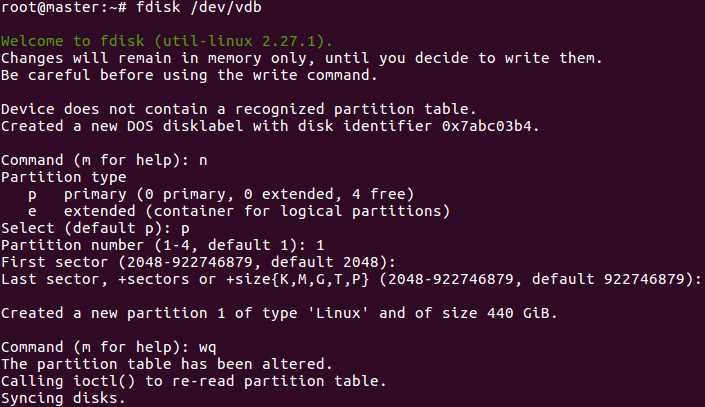Click the 'wq' command entry
Viewport: 705px width, 407px height.
point(207,348)
